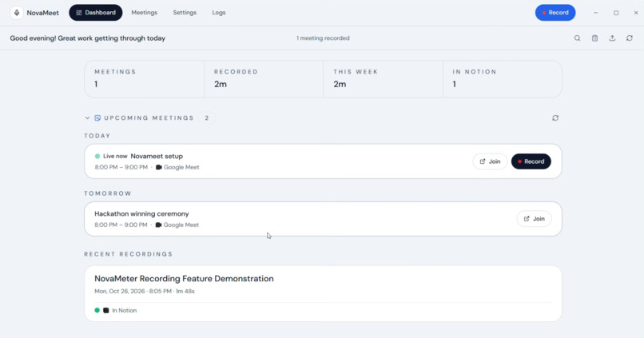Click the green synced status dot
This screenshot has width=644, height=338.
[97, 310]
